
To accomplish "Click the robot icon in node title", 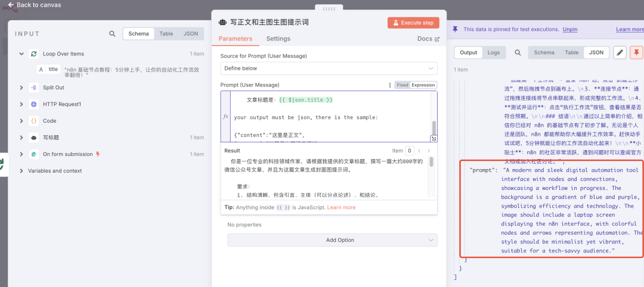I will (222, 23).
